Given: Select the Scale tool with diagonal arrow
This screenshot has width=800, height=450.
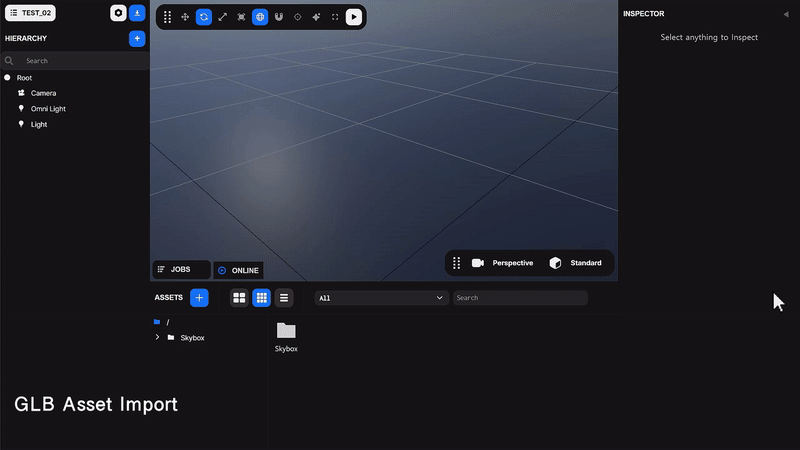Looking at the screenshot, I should point(222,17).
